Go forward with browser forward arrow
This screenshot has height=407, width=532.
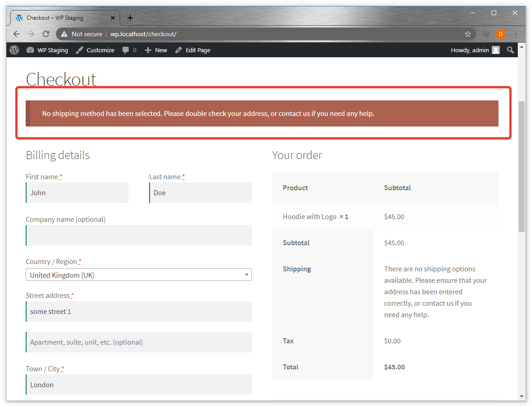point(31,34)
